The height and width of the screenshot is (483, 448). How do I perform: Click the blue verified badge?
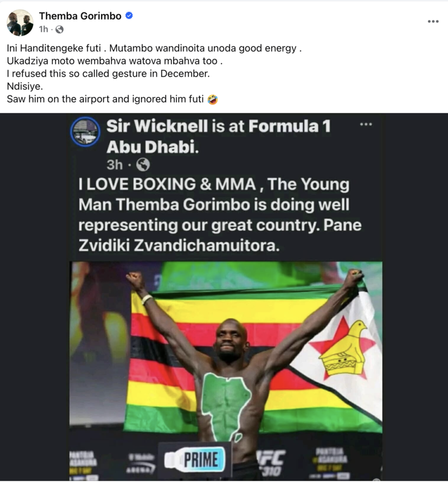pyautogui.click(x=129, y=15)
